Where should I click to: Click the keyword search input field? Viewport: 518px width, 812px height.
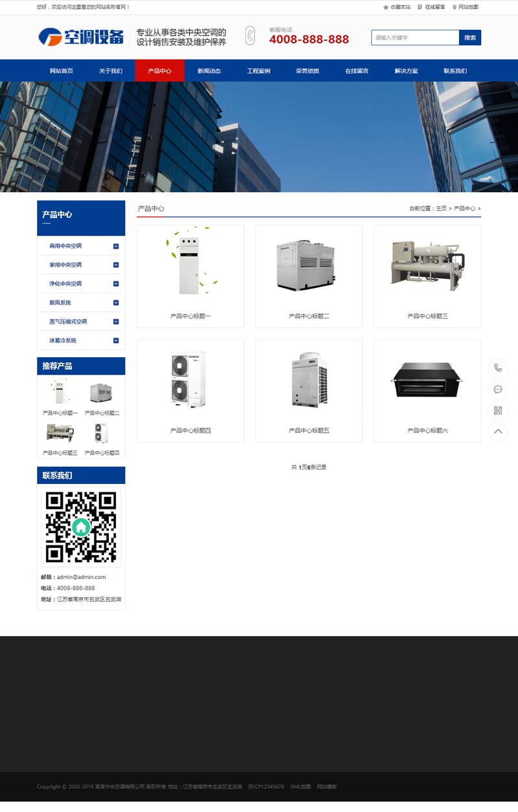[415, 38]
